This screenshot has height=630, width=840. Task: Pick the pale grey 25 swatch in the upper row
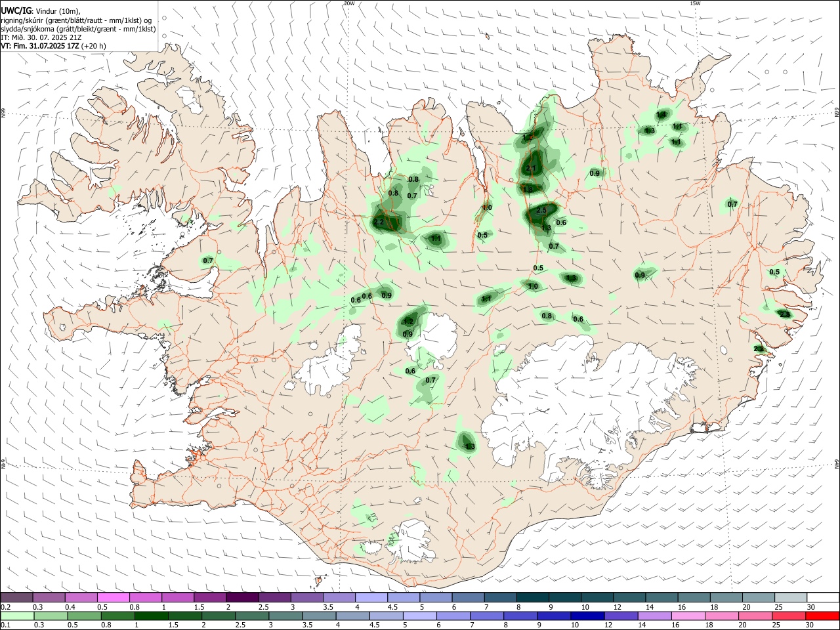coord(790,597)
